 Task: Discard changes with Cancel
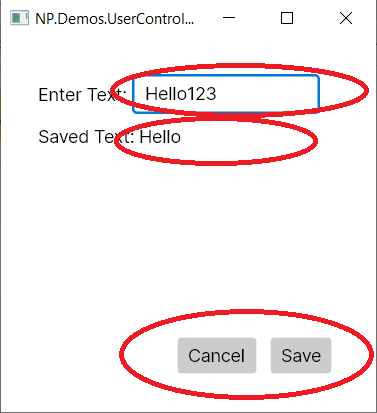point(217,355)
